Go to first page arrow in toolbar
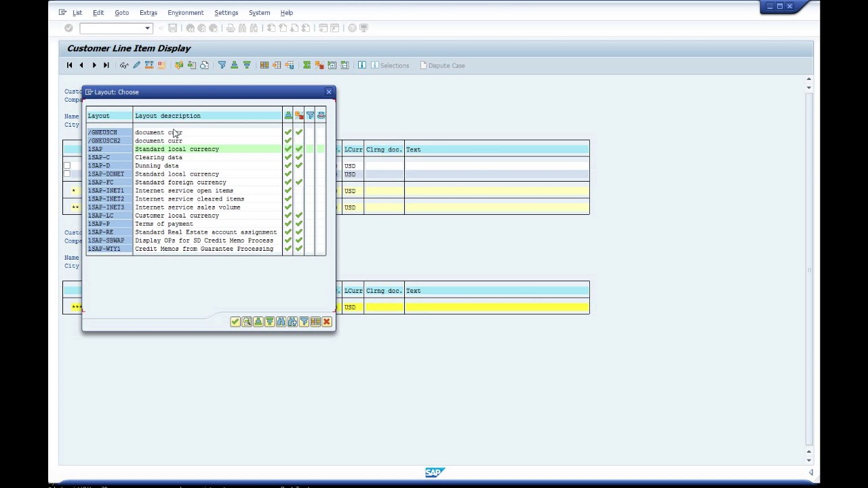 point(69,65)
